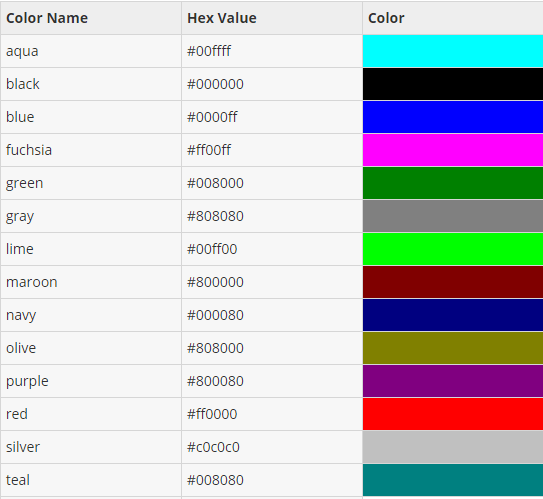Select the #c0c0c0 hex value
The image size is (543, 499).
click(272, 447)
